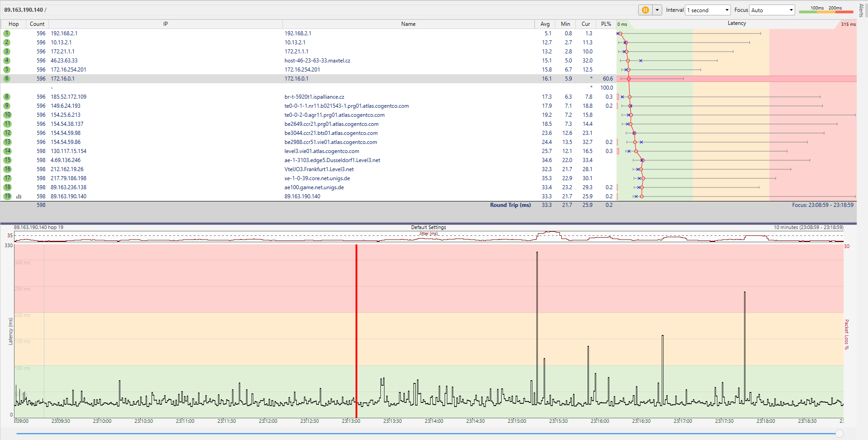Image resolution: width=868 pixels, height=440 pixels.
Task: Toggle the timeline graph icon for hop 19
Action: point(19,196)
